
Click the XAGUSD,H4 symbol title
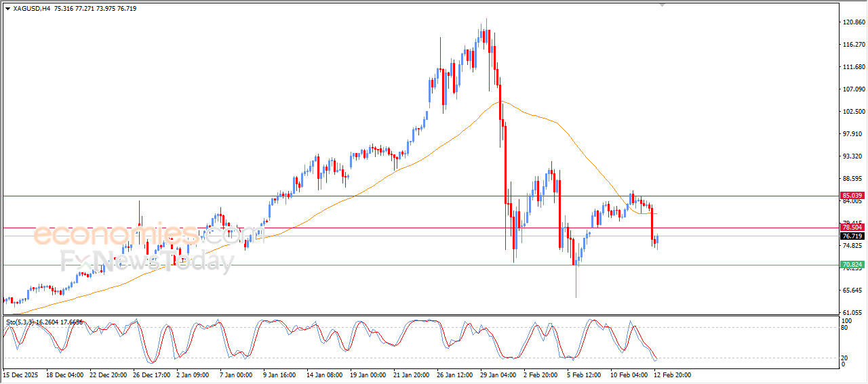coord(31,9)
